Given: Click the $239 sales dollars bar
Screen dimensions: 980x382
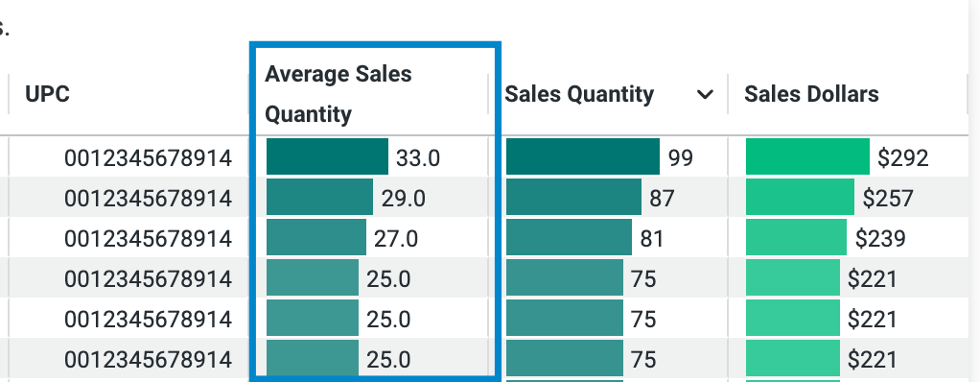Looking at the screenshot, I should (x=796, y=238).
